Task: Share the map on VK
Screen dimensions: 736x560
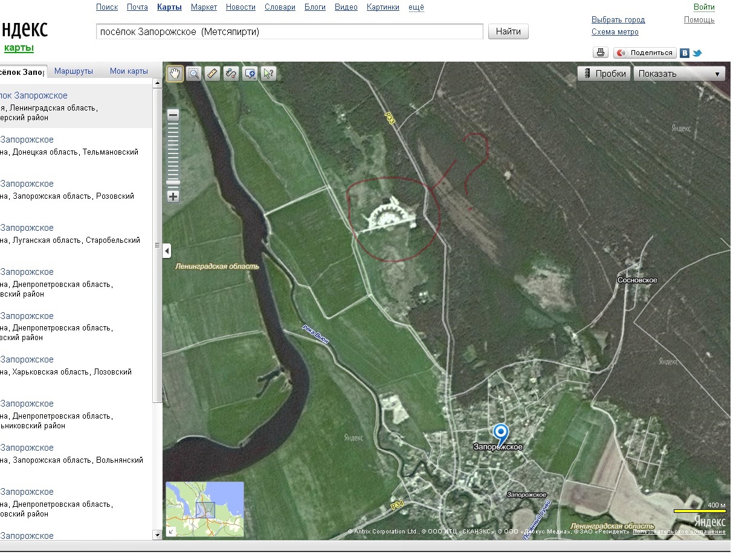Action: [x=685, y=53]
